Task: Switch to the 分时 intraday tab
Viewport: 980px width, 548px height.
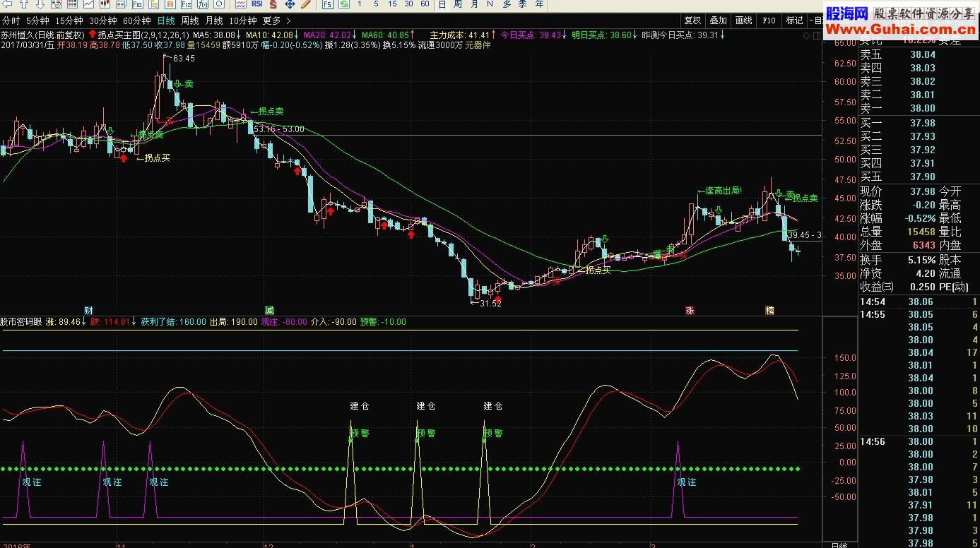Action: click(x=11, y=20)
